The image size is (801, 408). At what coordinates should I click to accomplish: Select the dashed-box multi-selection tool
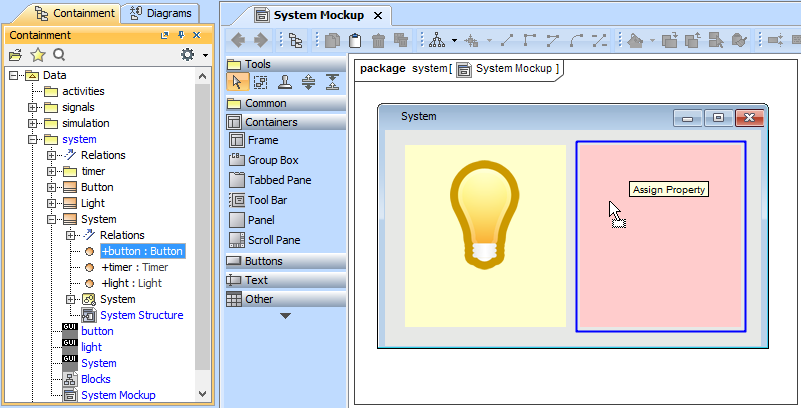pyautogui.click(x=261, y=82)
